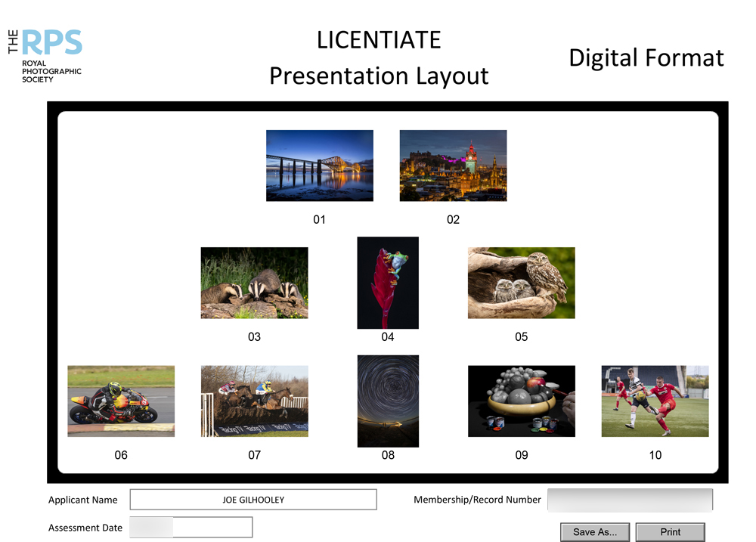Screen dimensions: 756x542
Task: Click the football match photo numbered 10
Action: click(655, 401)
